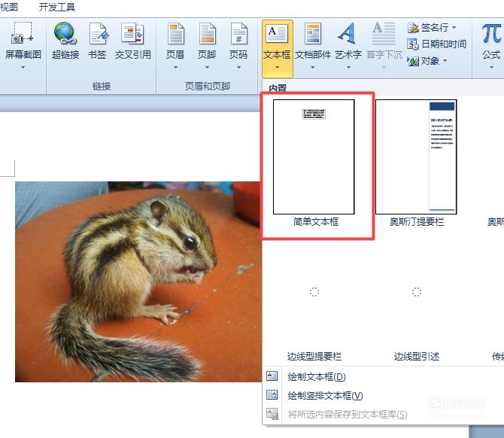
Task: Click the 屏幕截图 screenshot icon
Action: 23,33
